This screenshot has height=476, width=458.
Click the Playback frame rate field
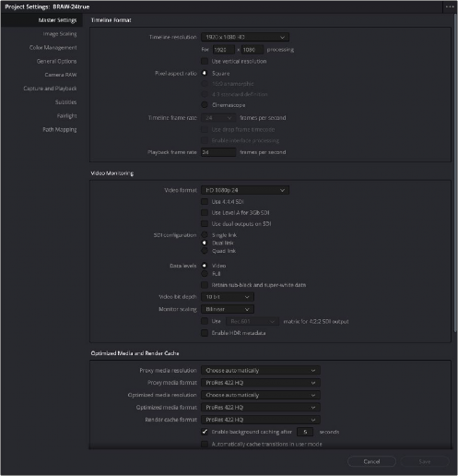[218, 152]
